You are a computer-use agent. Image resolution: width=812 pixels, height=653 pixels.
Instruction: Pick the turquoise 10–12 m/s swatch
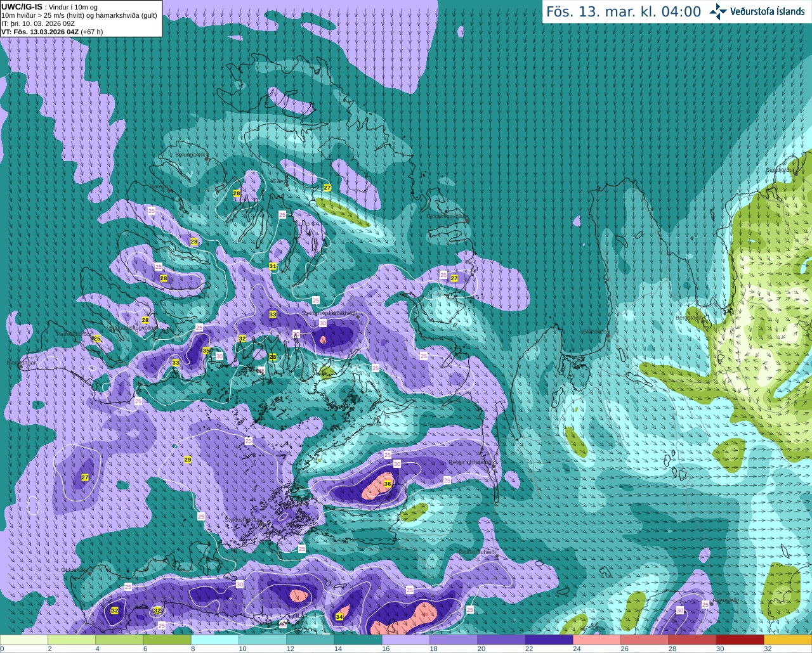[x=263, y=640]
